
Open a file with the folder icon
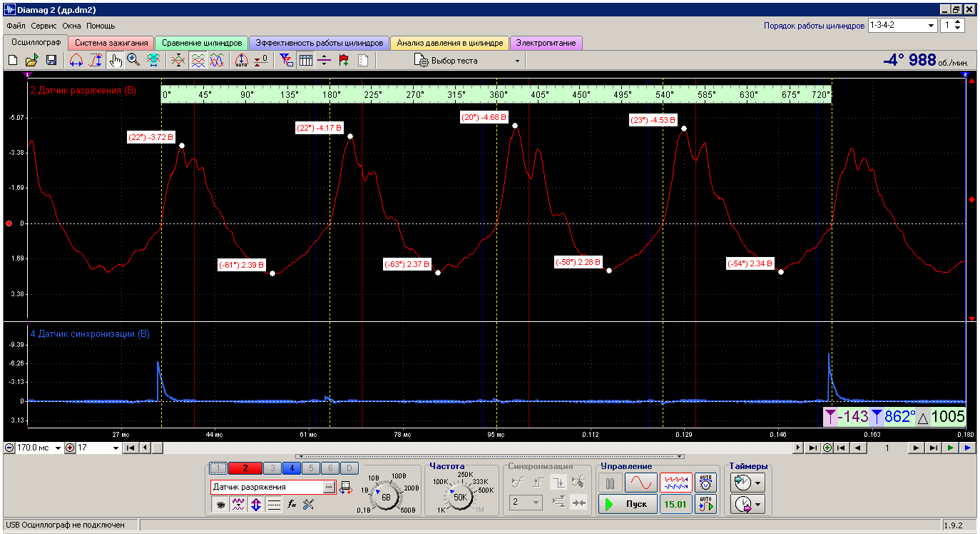[x=32, y=61]
